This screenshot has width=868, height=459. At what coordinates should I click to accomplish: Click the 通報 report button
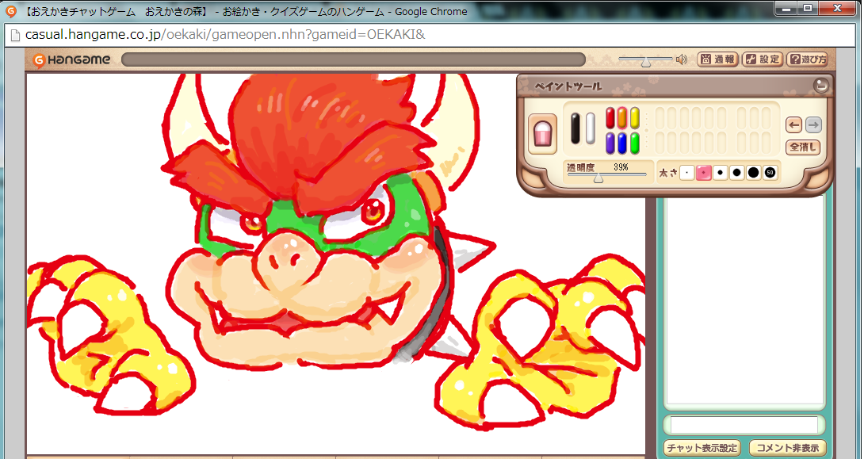coord(717,59)
